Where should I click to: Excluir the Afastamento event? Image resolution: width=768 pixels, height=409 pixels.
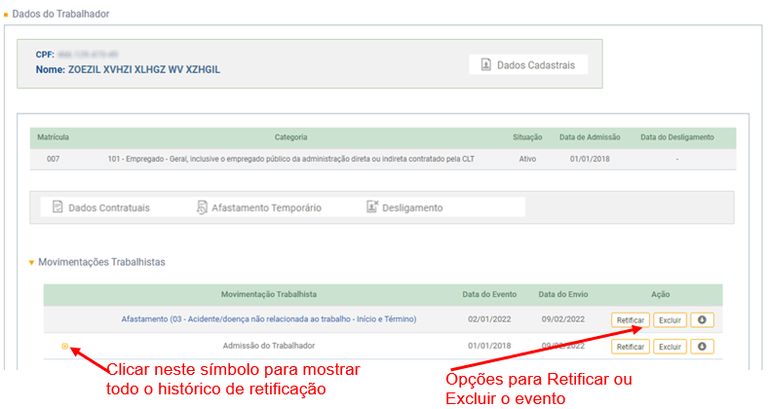670,320
